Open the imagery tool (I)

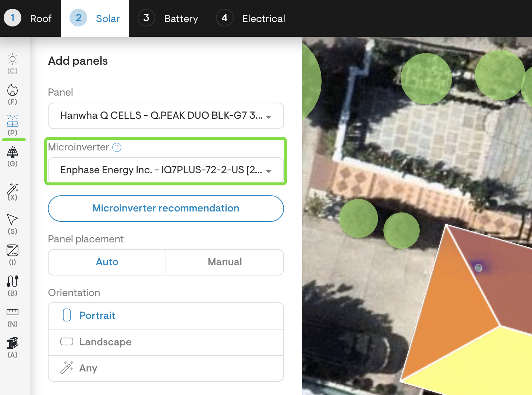click(12, 251)
